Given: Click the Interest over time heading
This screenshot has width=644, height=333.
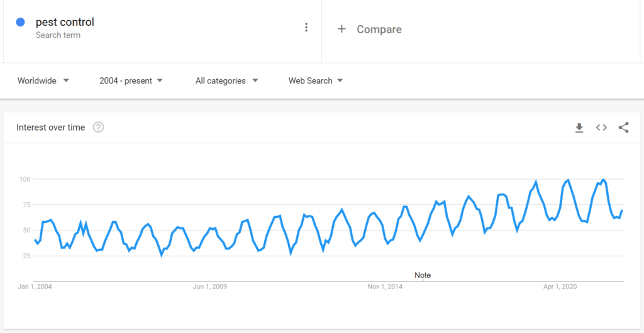Looking at the screenshot, I should (50, 128).
